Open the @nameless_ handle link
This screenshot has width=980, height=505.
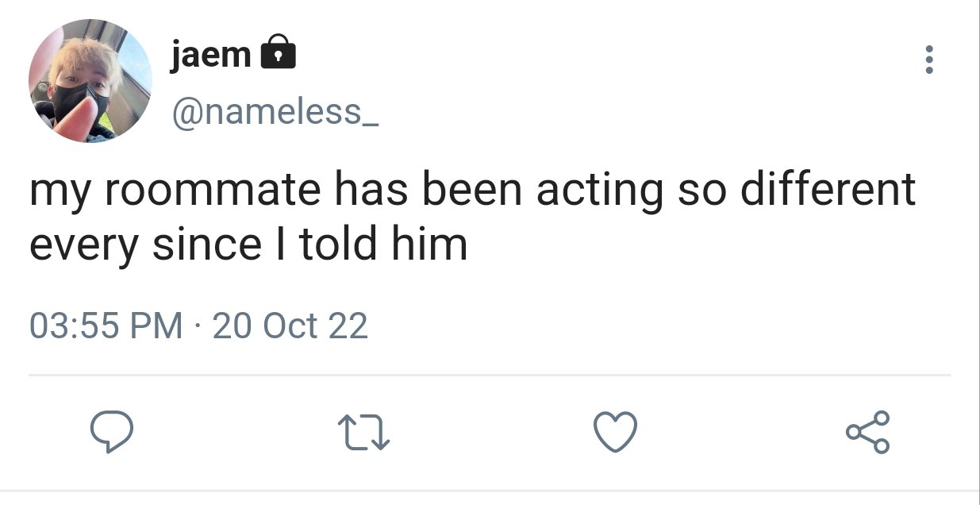point(275,113)
